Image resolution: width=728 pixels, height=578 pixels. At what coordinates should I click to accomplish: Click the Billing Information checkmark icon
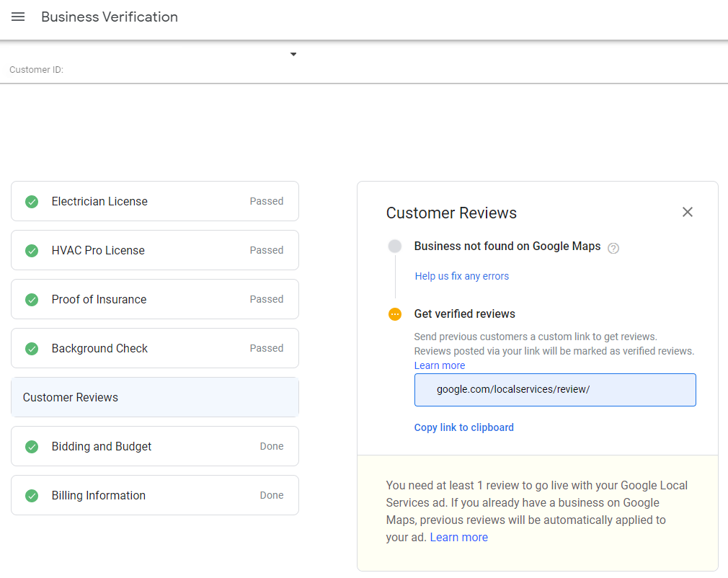point(32,496)
